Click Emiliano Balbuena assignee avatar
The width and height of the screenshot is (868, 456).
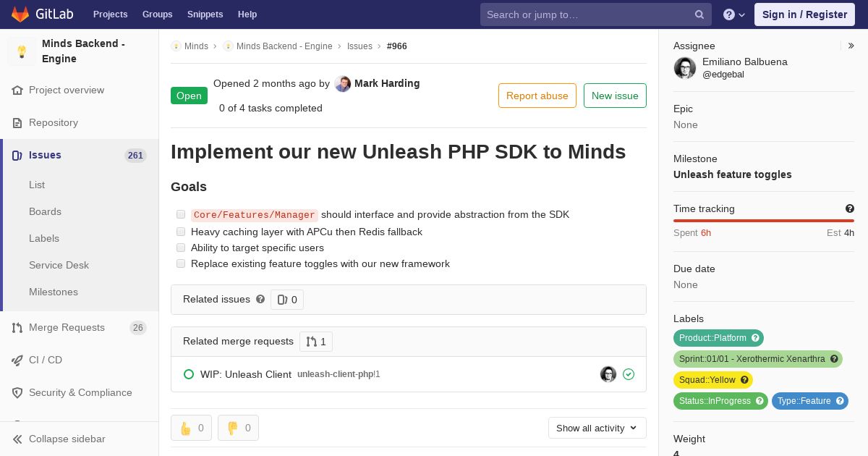tap(685, 68)
